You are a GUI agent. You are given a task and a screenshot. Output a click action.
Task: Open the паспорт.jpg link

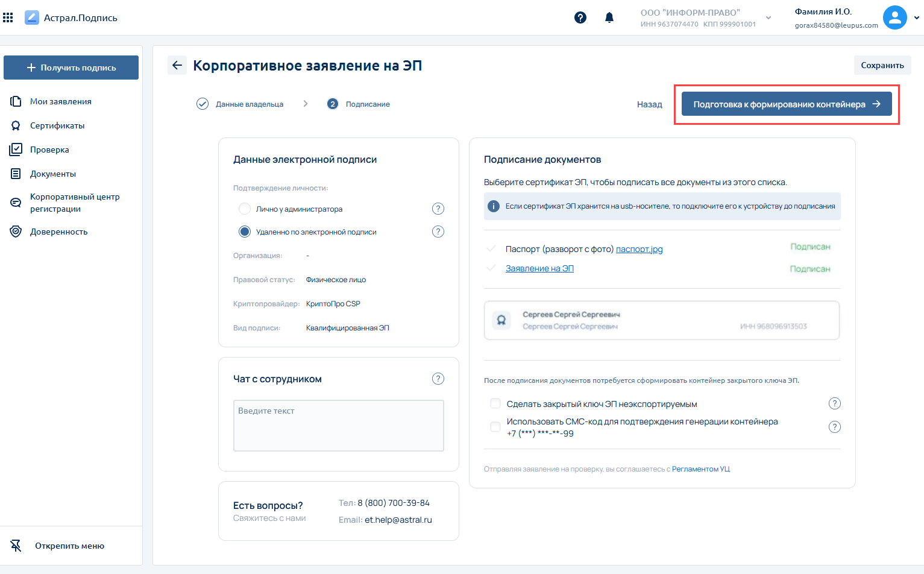pyautogui.click(x=639, y=249)
